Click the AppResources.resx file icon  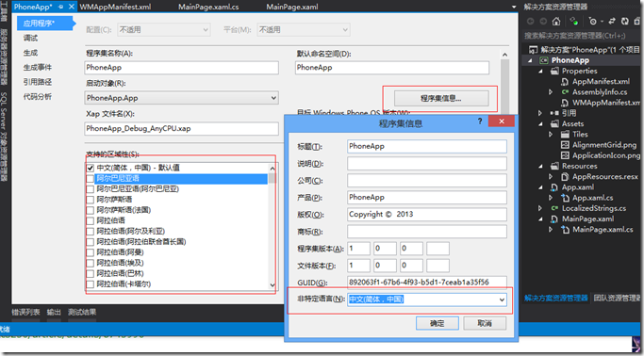click(565, 177)
